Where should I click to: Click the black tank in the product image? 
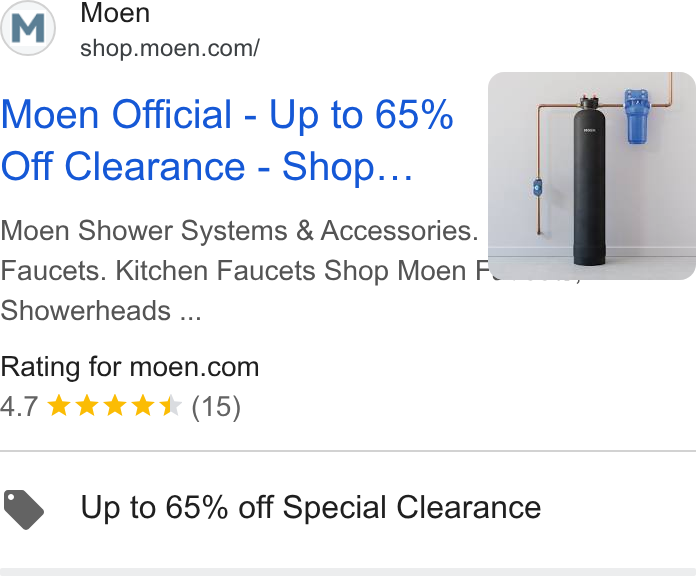589,184
